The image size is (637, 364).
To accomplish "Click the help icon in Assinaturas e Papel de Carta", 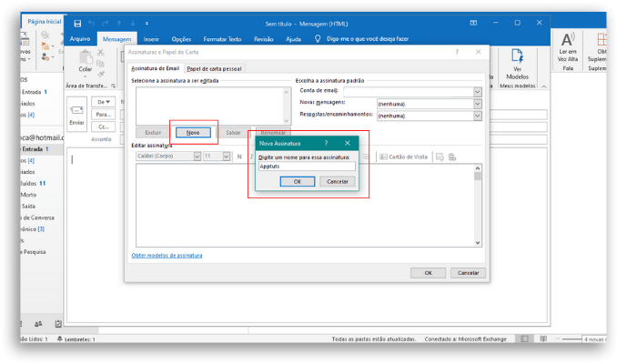I will pos(457,52).
